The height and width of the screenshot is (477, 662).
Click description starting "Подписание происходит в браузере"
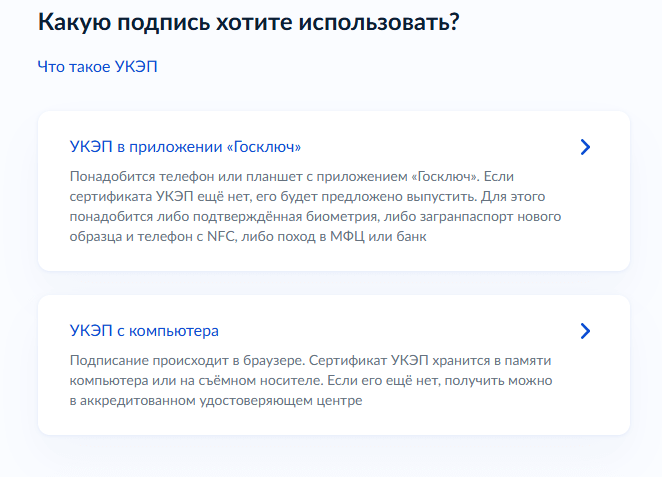pyautogui.click(x=311, y=380)
